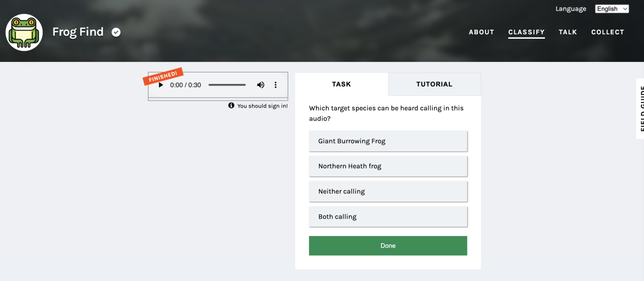Mute the audio with speaker icon
The height and width of the screenshot is (281, 644).
coord(261,85)
